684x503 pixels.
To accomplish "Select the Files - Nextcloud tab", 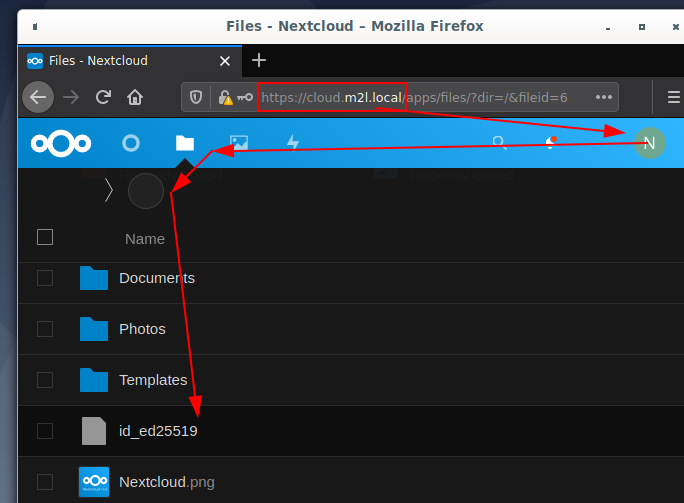I will tap(130, 61).
